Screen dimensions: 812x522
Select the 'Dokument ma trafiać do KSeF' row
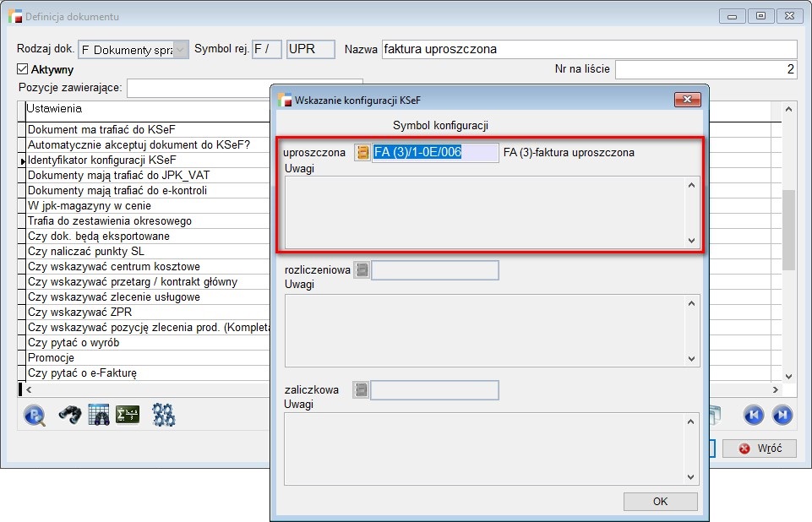pyautogui.click(x=101, y=129)
